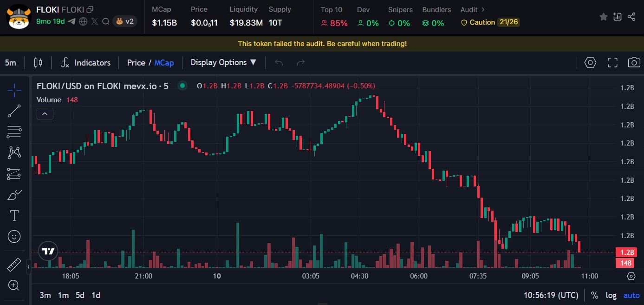Viewport: 644px width, 305px height.
Task: Enter fullscreen chart mode
Action: pos(613,63)
